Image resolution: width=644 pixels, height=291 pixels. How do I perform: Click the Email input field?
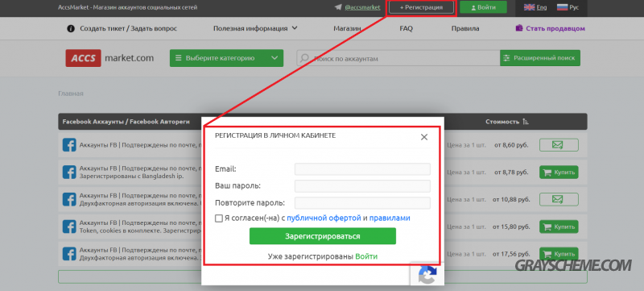362,169
